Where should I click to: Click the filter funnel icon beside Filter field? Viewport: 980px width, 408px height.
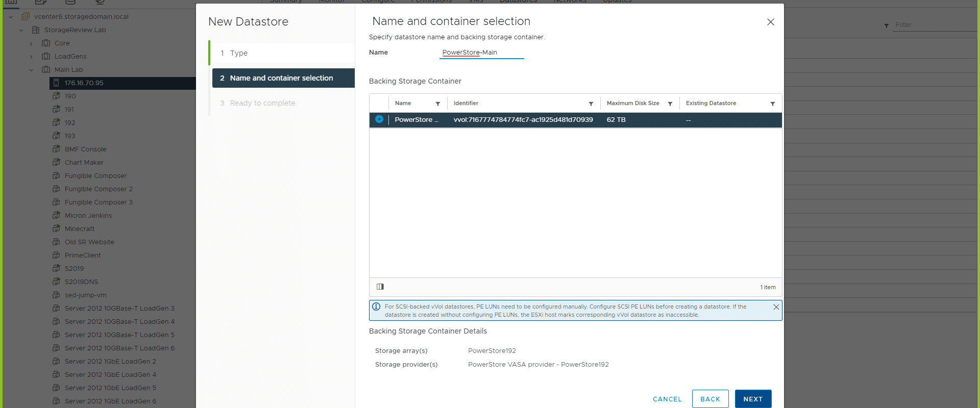point(887,25)
